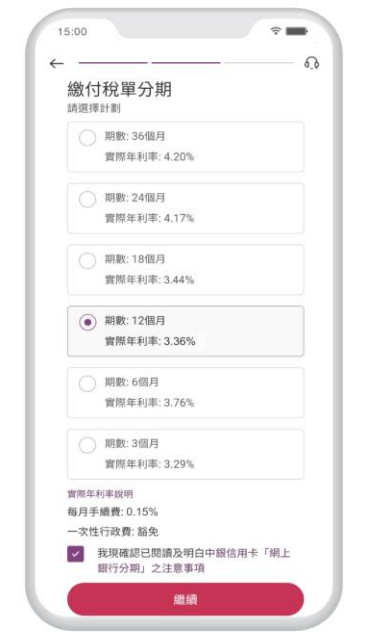Tap the red 繼續 button

pyautogui.click(x=186, y=599)
